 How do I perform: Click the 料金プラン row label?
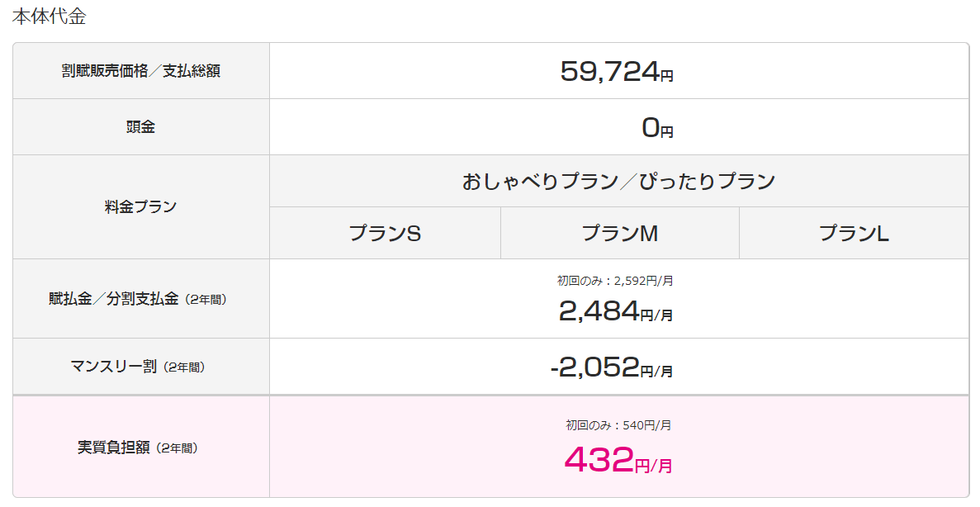point(140,207)
